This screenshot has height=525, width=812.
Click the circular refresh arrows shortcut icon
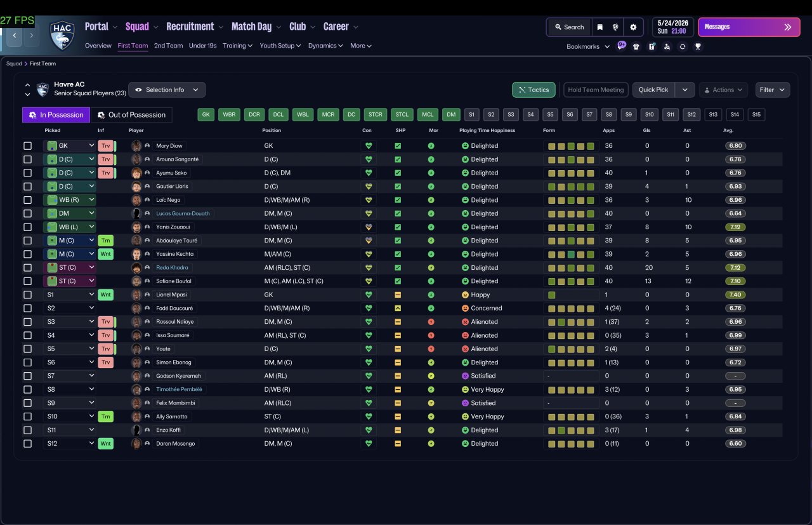point(682,46)
